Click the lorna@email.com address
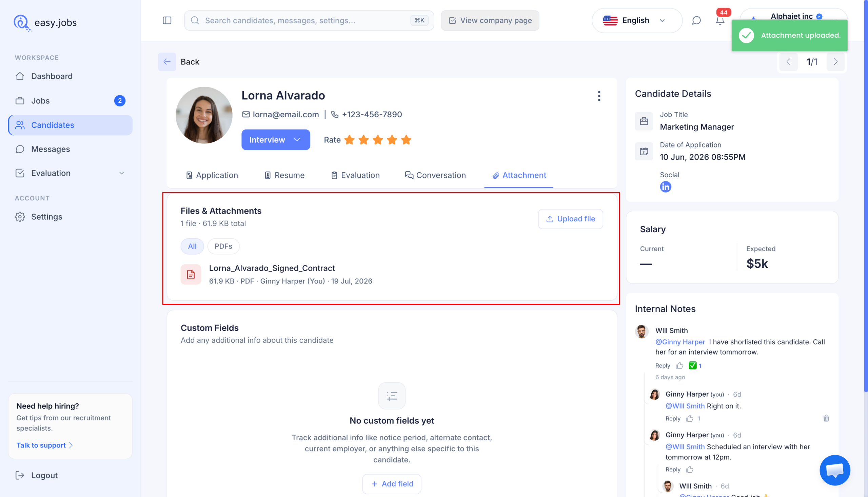Viewport: 868px width, 497px height. [286, 114]
